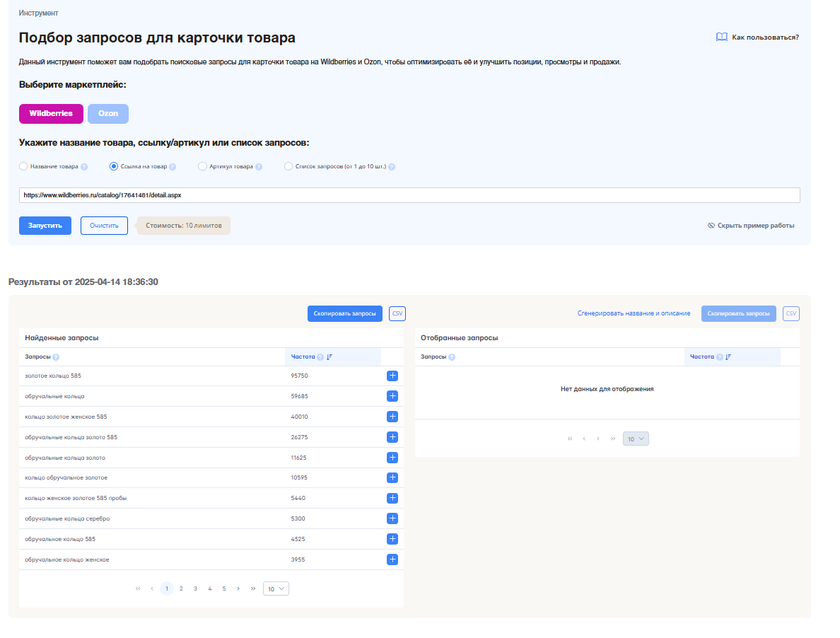Add query 'золотое кольцо 585' with plus icon
The image size is (840, 638).
click(x=392, y=376)
